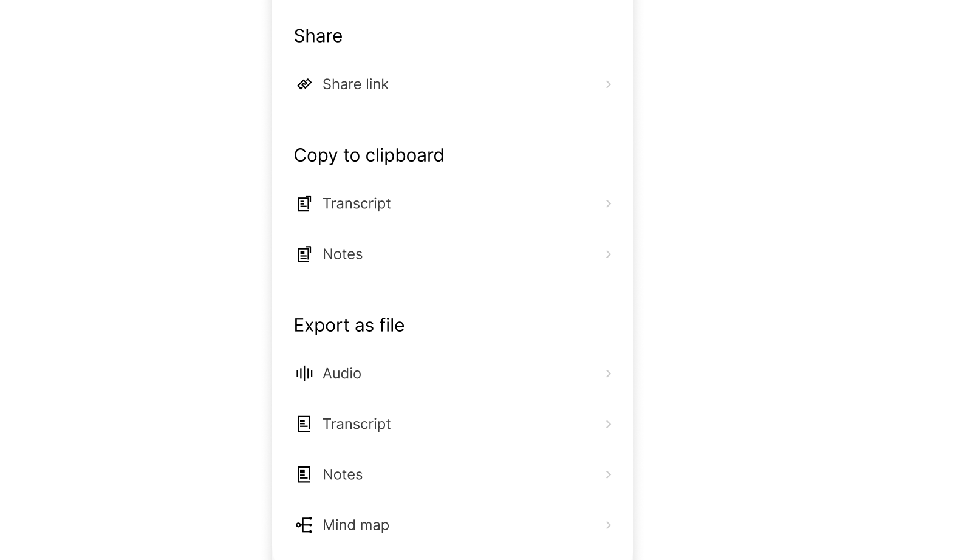Choose Transcript under Export as file

pyautogui.click(x=357, y=424)
